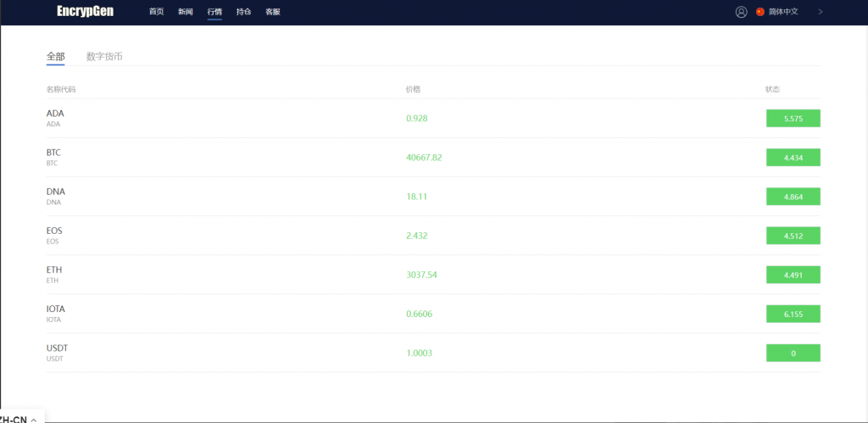Expand the right arrow chevron in header
The width and height of the screenshot is (868, 423).
click(x=821, y=12)
